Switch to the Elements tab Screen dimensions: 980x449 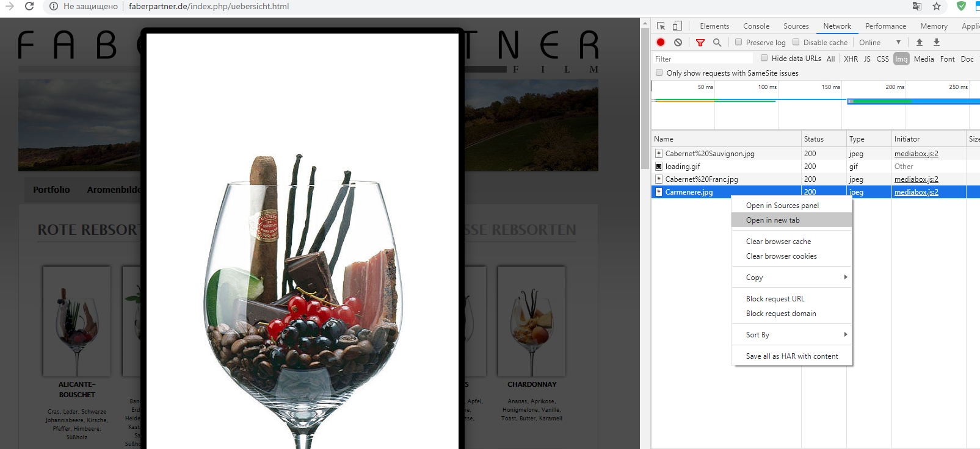[x=714, y=26]
